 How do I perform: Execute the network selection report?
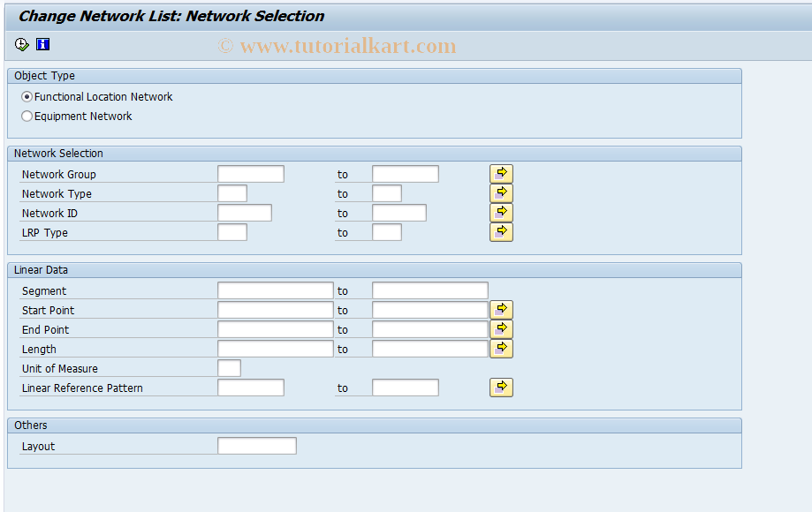pyautogui.click(x=20, y=44)
